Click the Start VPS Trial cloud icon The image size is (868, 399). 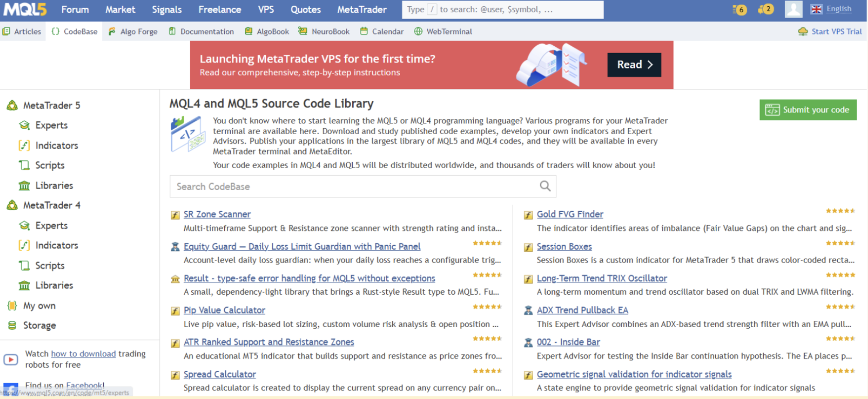803,31
